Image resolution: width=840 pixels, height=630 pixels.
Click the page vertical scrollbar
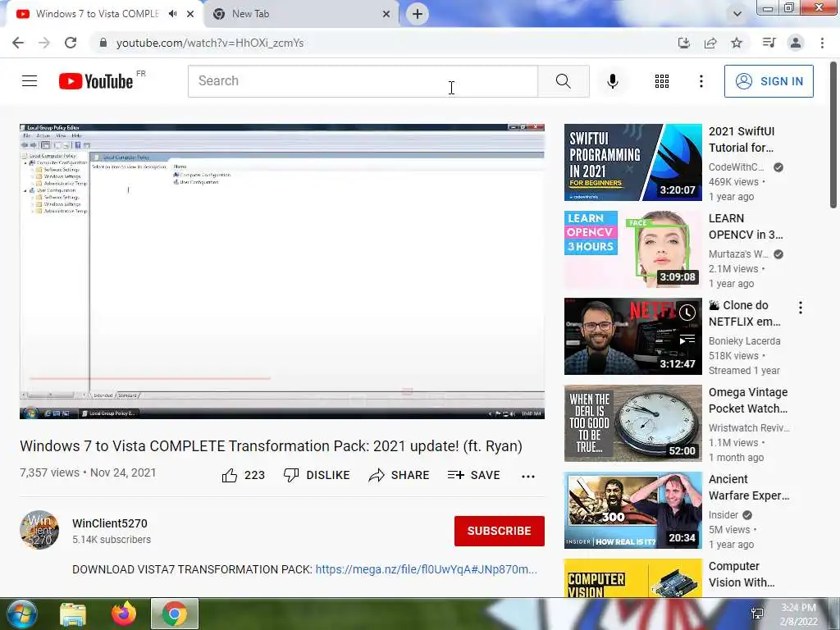pyautogui.click(x=834, y=135)
